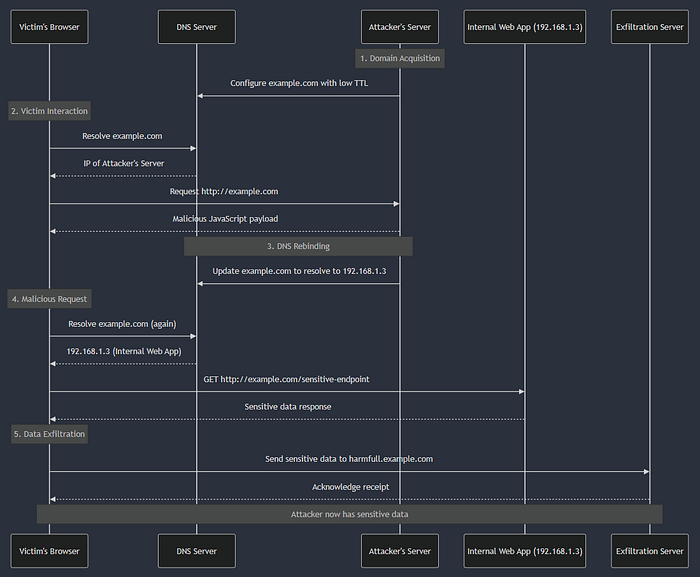Select the bottom "DNS Server" participant box
This screenshot has height=577, width=700.
pyautogui.click(x=197, y=550)
